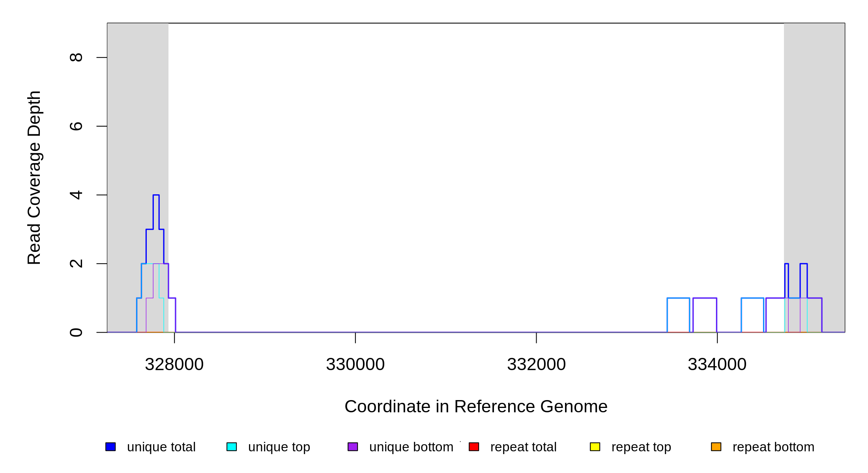Click the 332000 x-axis tick label
The height and width of the screenshot is (473, 868).
point(536,364)
